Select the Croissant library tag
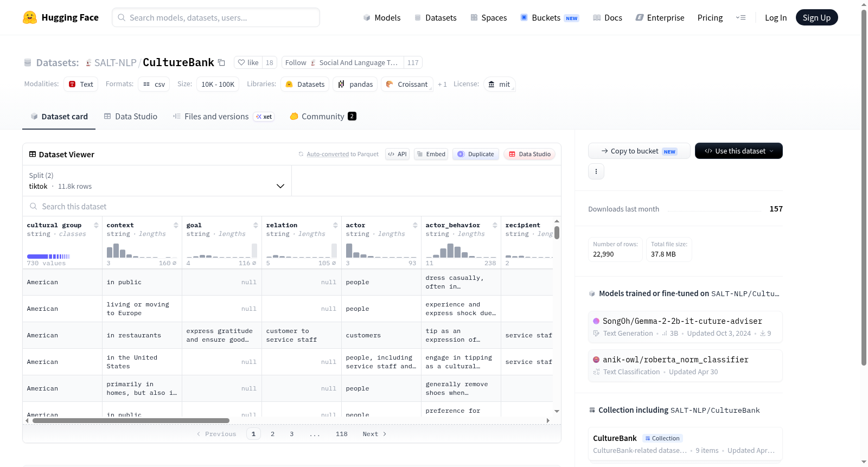Image resolution: width=868 pixels, height=467 pixels. click(407, 84)
